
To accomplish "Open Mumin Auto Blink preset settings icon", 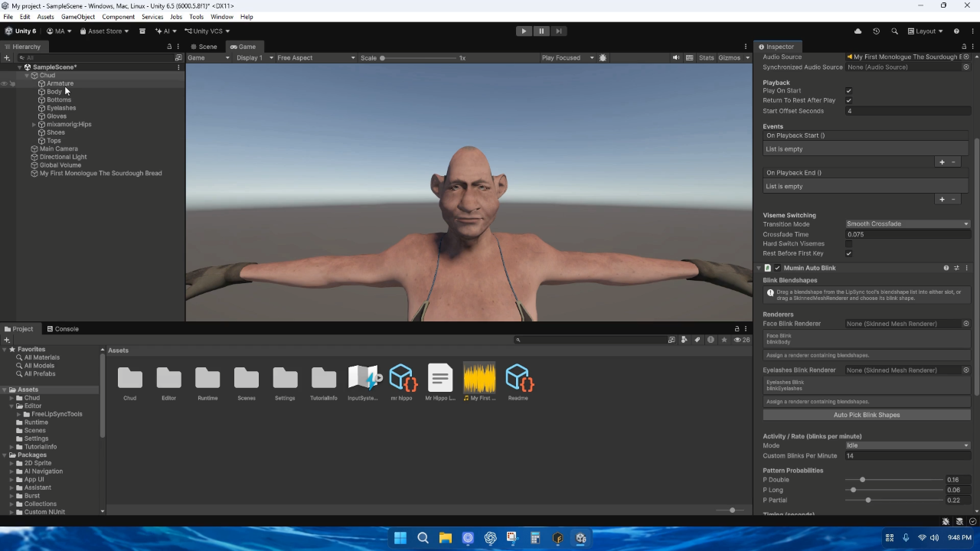I will click(956, 268).
